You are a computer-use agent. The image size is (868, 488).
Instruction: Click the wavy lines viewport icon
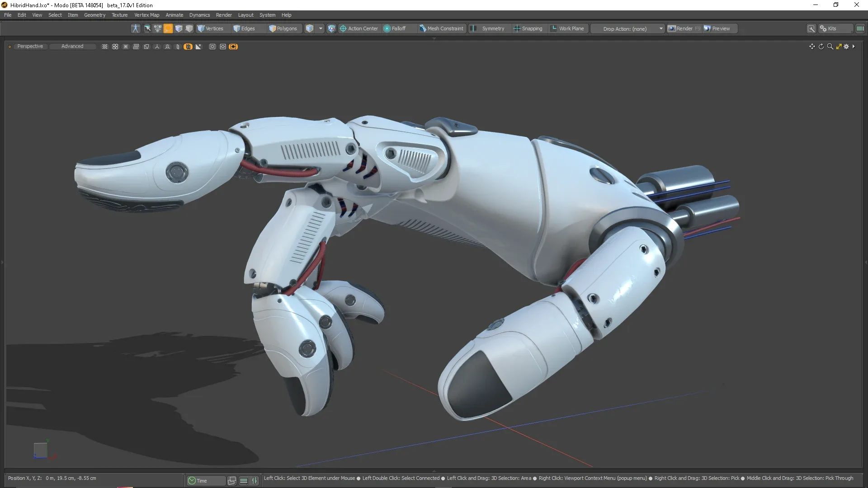[x=136, y=47]
